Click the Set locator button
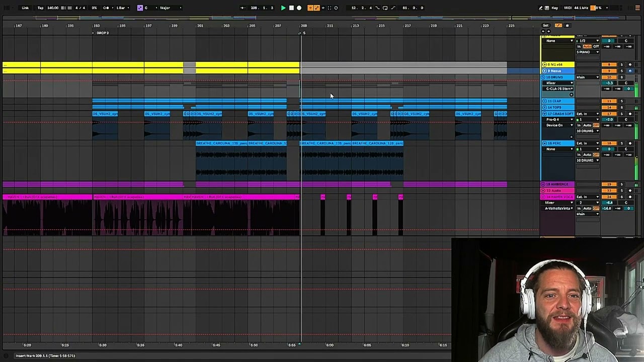 point(546,25)
